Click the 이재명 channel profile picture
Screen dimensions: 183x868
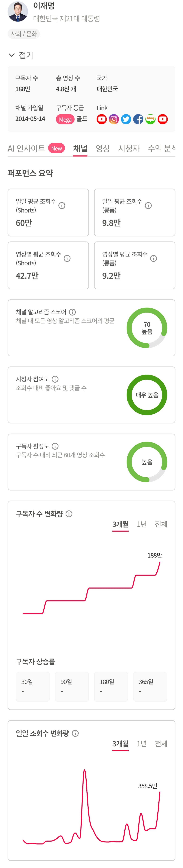coord(18,12)
